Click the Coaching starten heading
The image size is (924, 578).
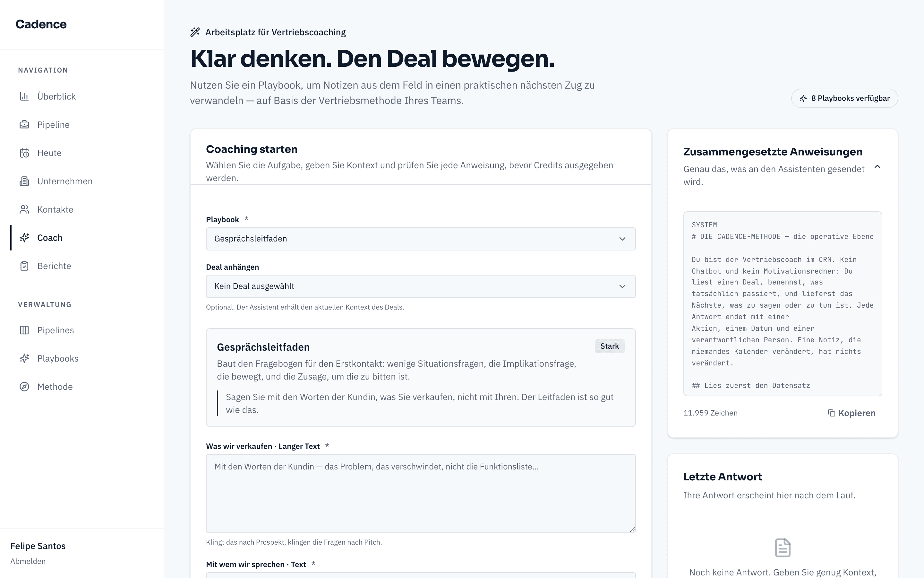[x=252, y=149]
